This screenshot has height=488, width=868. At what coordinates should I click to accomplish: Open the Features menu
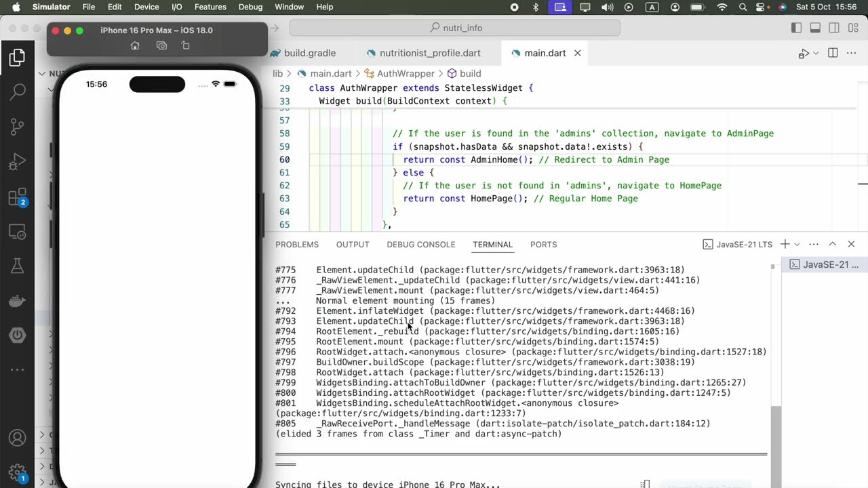210,7
